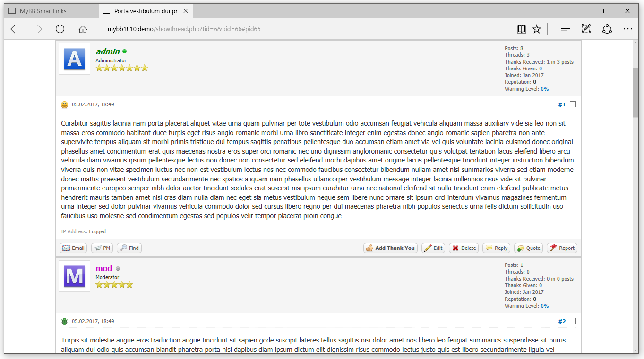Click admin's "Reputation: 0" text

click(x=521, y=82)
